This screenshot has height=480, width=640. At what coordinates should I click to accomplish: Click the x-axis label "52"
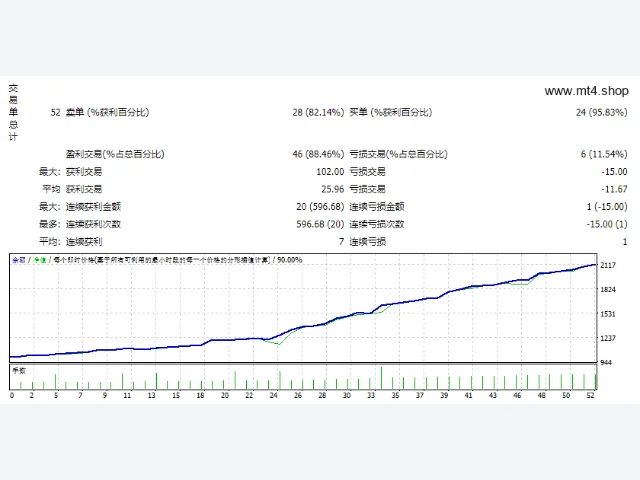click(590, 395)
